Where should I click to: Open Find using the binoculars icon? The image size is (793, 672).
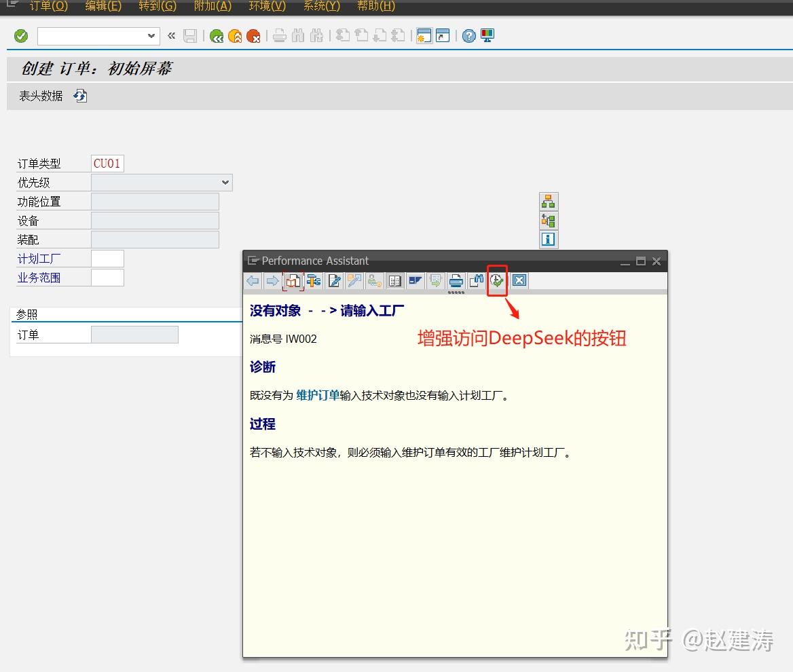[298, 35]
